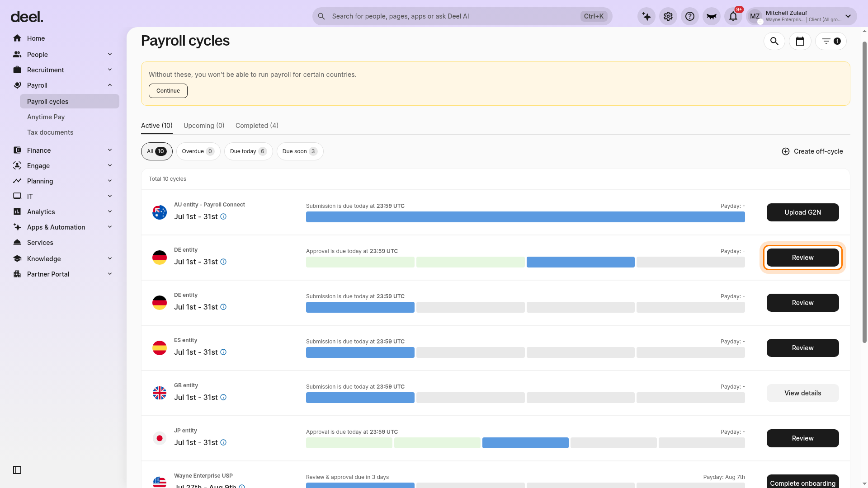The width and height of the screenshot is (868, 488).
Task: Click plus icon for Create off-cycle
Action: [786, 151]
